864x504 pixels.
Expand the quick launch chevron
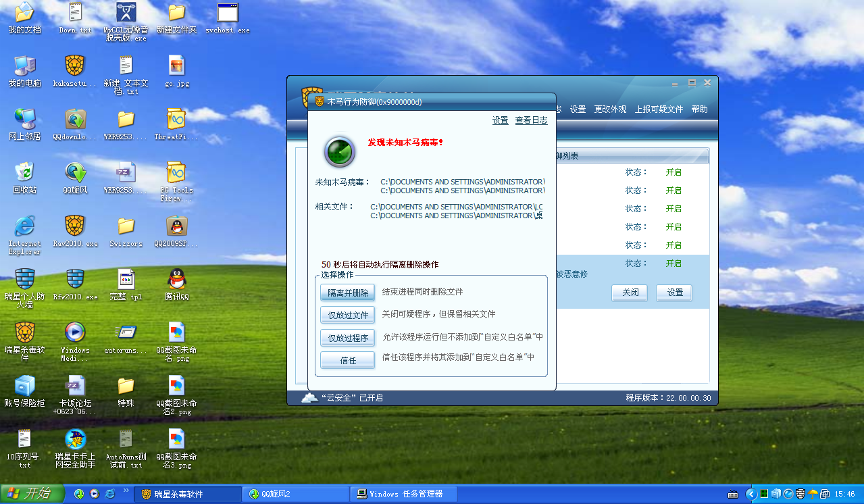pyautogui.click(x=126, y=490)
